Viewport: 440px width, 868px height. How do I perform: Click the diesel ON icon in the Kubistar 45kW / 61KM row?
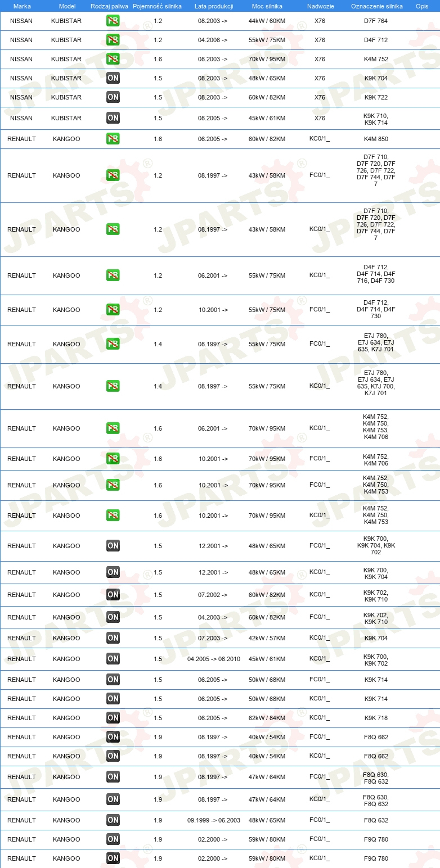click(113, 118)
